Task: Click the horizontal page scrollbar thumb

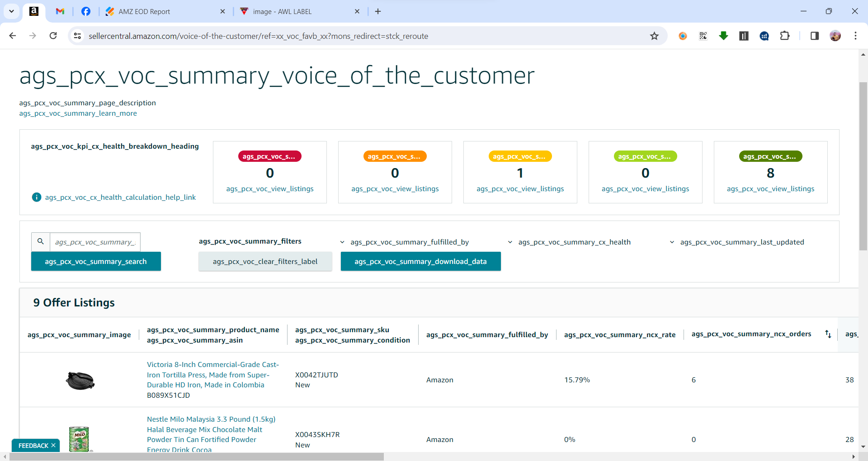Action: pyautogui.click(x=196, y=457)
